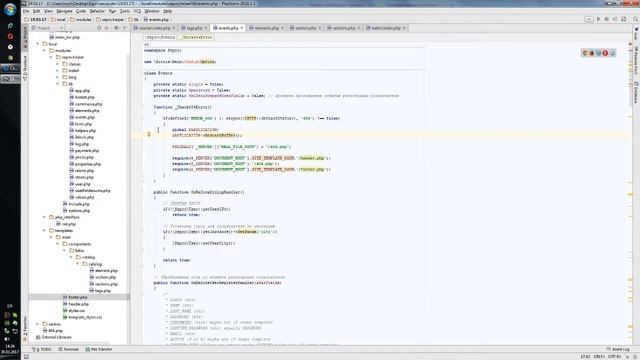Open the Windows Start menu orb
This screenshot has height=360, width=640.
(x=10, y=9)
